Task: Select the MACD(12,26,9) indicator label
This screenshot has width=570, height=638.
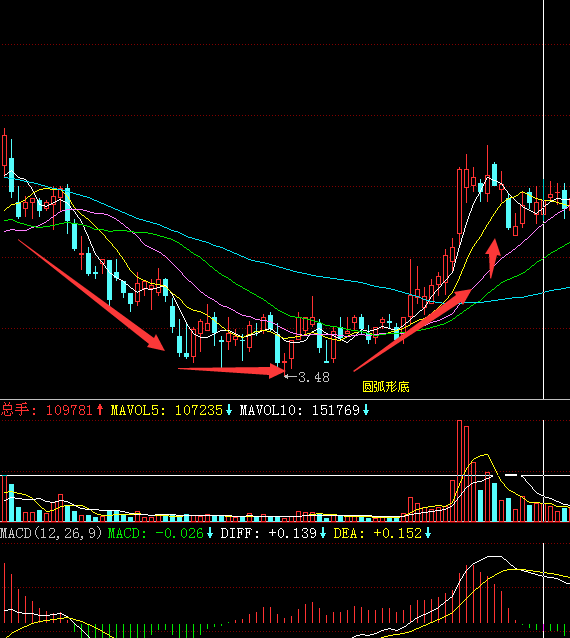Action: click(51, 533)
